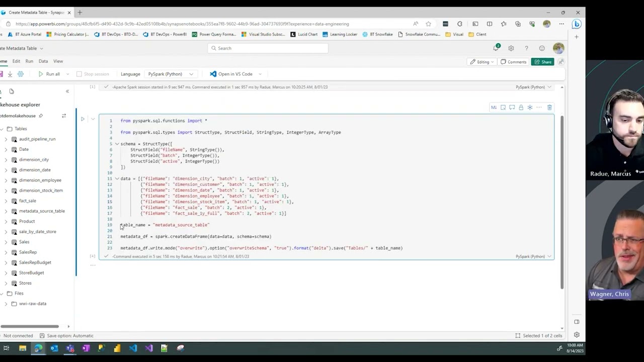644x362 pixels.
Task: Open Visual Studio Code from the taskbar
Action: point(133,348)
